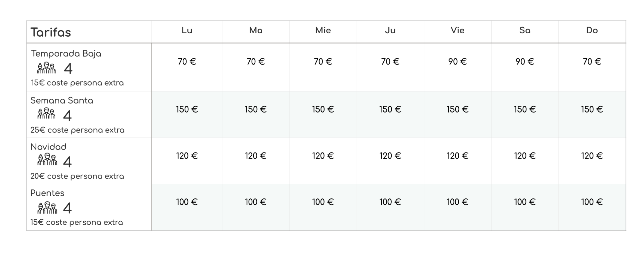Click the Semana Santa Sunday 150 € price
Viewport: 644px width, 255px height.
[592, 110]
